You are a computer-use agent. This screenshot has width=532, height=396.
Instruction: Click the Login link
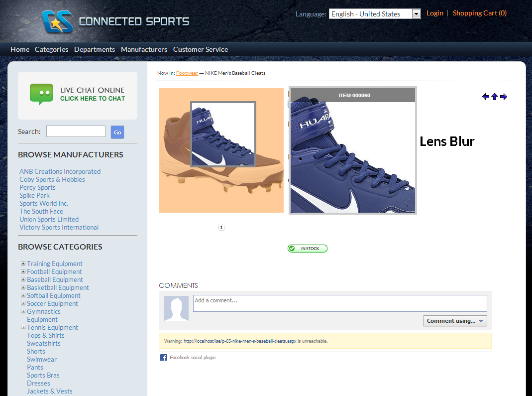[435, 13]
